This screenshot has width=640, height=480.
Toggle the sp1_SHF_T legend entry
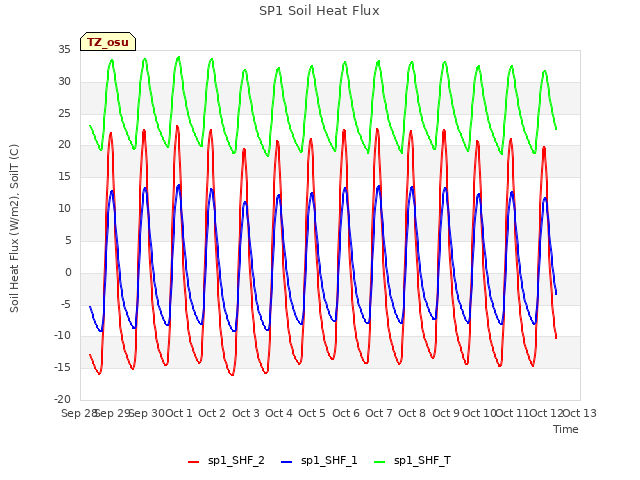(x=412, y=461)
